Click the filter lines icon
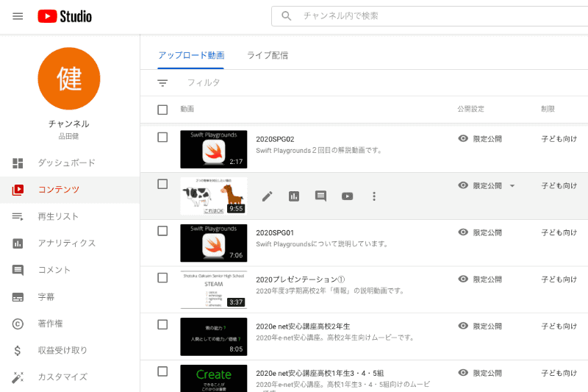Image resolution: width=588 pixels, height=392 pixels. coord(162,83)
